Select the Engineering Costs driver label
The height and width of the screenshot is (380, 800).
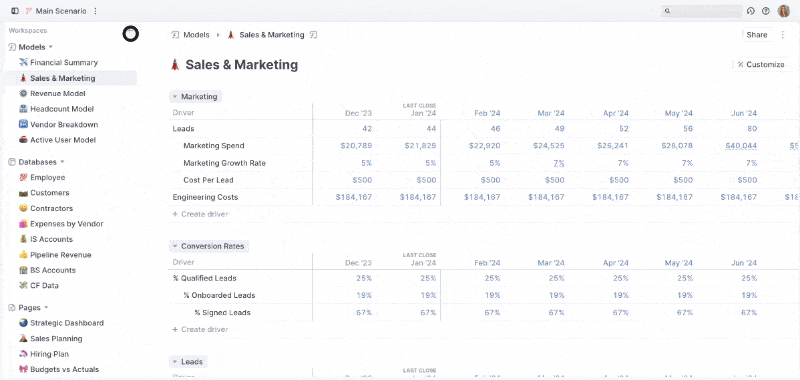(x=205, y=197)
